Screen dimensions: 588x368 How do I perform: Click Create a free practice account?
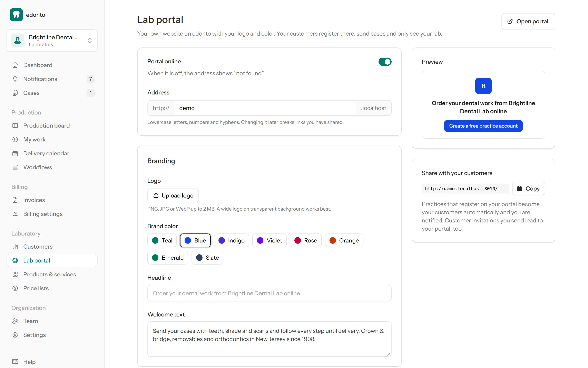(483, 126)
